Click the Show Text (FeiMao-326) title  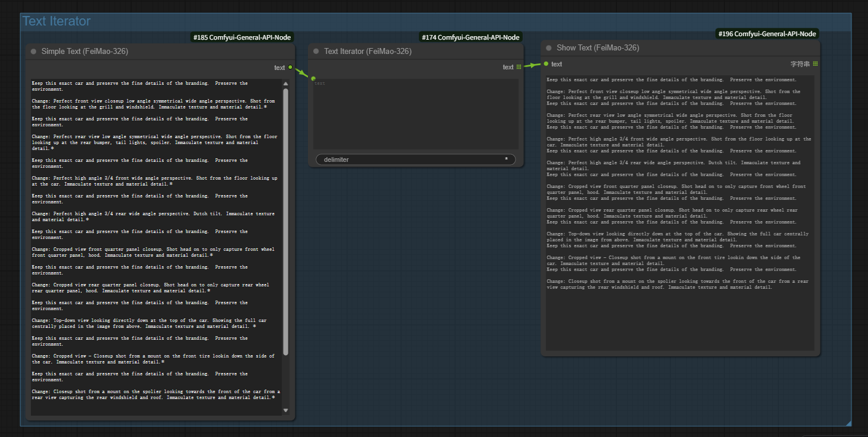(598, 48)
